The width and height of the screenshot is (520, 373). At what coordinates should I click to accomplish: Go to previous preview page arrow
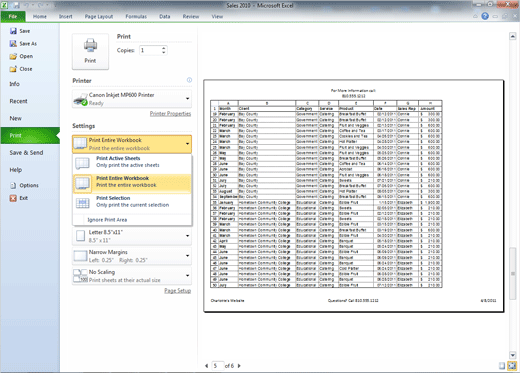coord(207,366)
